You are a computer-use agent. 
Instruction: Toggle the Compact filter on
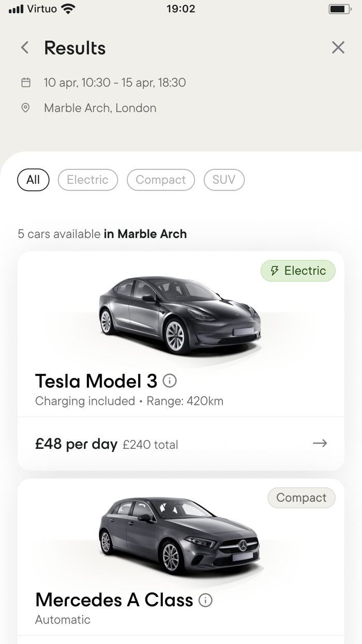coord(161,180)
